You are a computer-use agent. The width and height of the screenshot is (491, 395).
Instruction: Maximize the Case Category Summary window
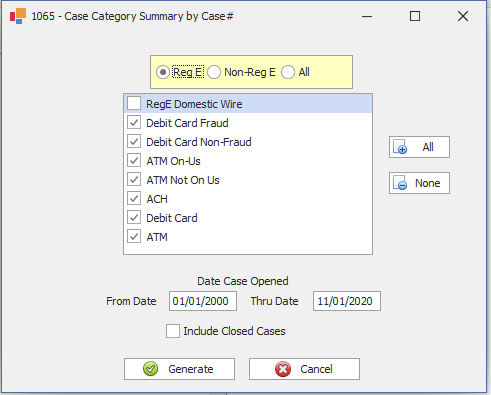click(x=415, y=16)
